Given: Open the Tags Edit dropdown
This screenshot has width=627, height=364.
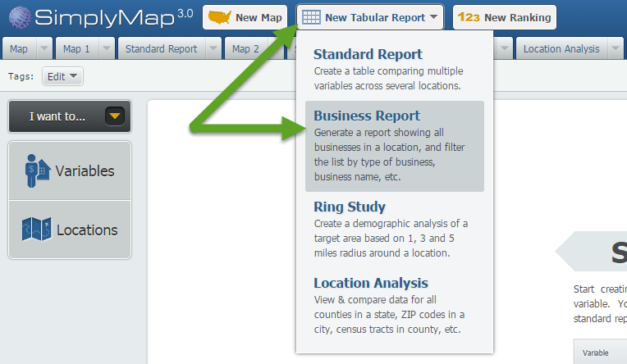Looking at the screenshot, I should pos(62,76).
